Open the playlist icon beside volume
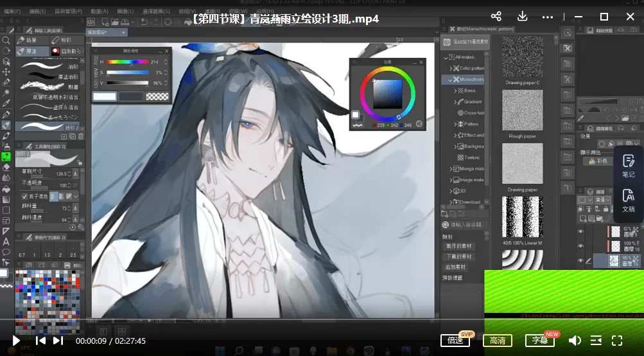The width and height of the screenshot is (644, 356). coord(596,341)
